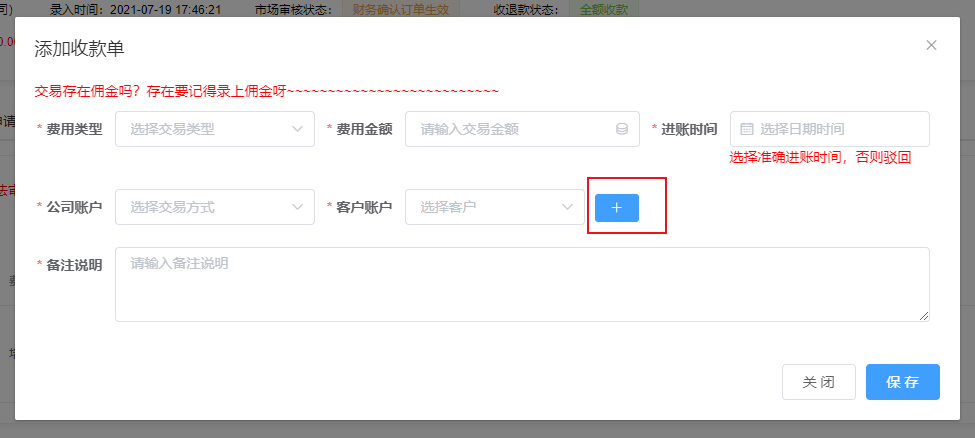The width and height of the screenshot is (975, 438).
Task: Click into the 备注说明 remarks textarea
Action: click(x=522, y=285)
